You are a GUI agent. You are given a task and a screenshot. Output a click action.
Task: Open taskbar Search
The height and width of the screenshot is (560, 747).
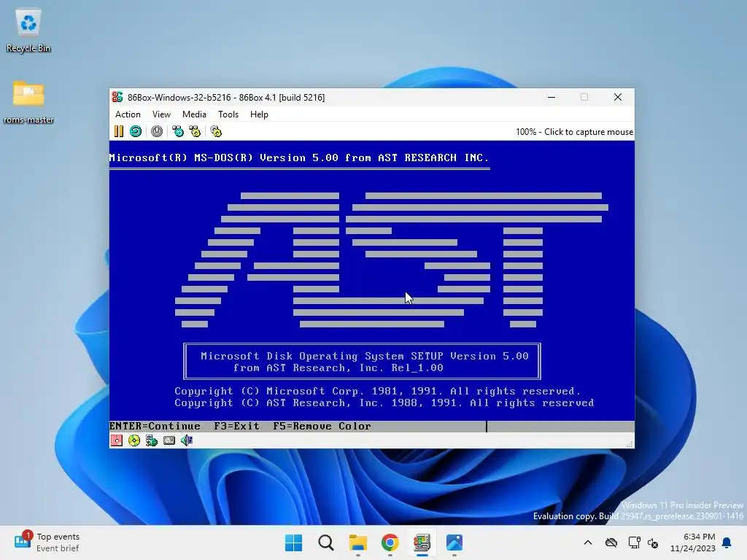326,542
